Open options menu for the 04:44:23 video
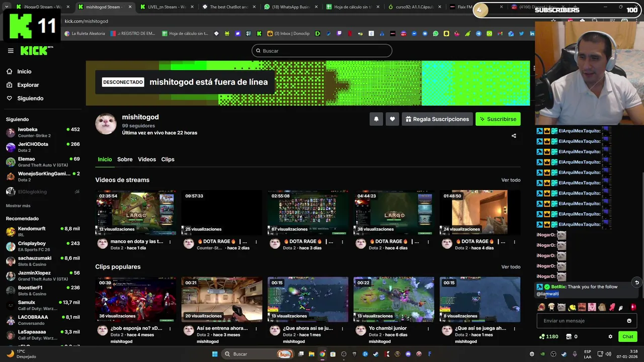Screen dimensions: 644x362 [428, 242]
